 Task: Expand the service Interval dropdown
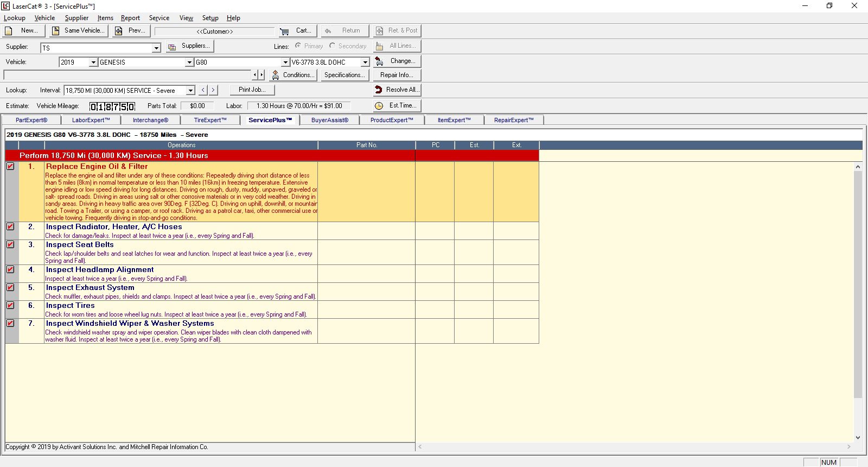190,91
